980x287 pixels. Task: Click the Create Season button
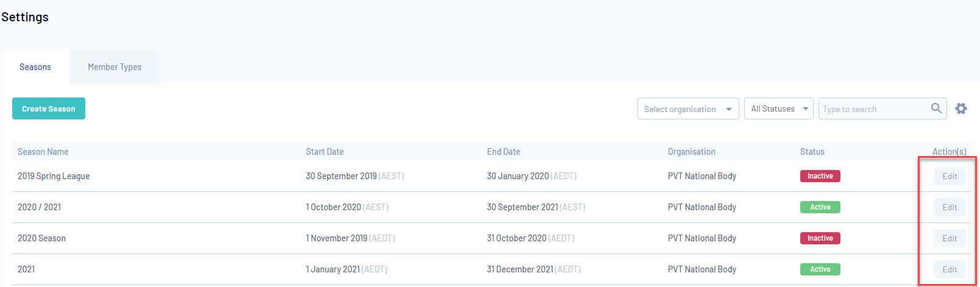tap(49, 108)
